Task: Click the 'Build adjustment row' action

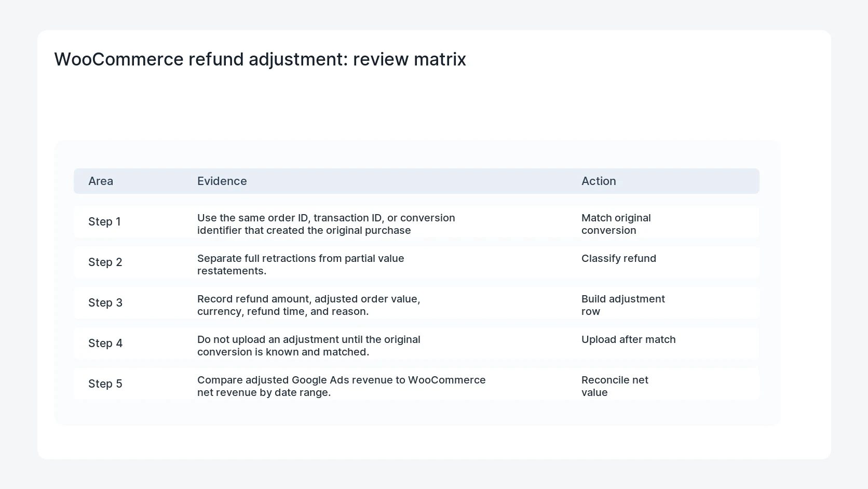Action: coord(623,305)
